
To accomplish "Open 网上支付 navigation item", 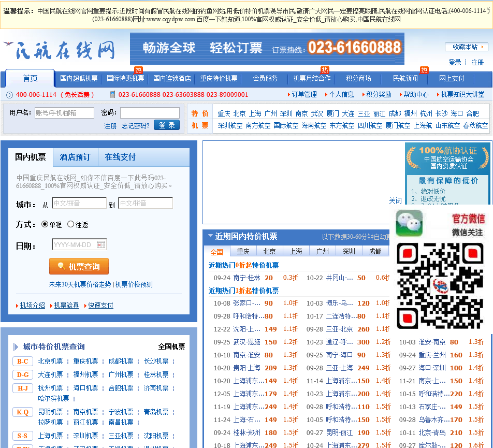I will click(x=452, y=78).
